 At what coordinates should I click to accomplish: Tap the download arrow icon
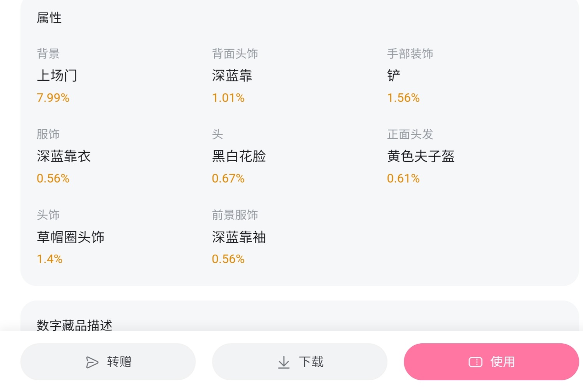[x=284, y=362]
